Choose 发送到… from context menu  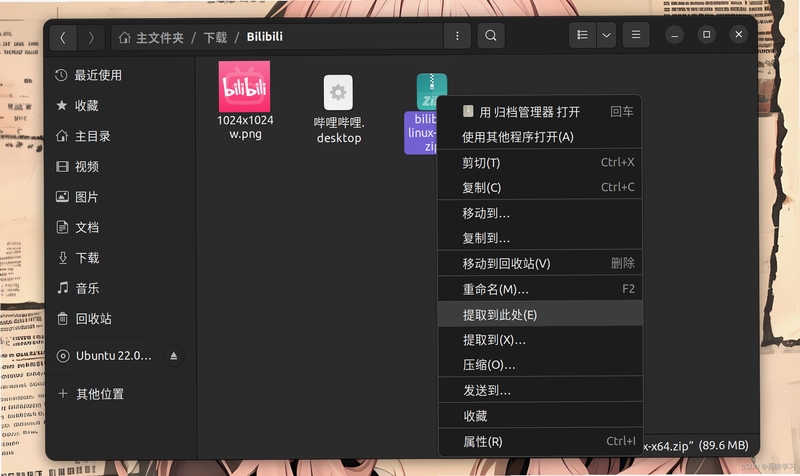coord(540,390)
